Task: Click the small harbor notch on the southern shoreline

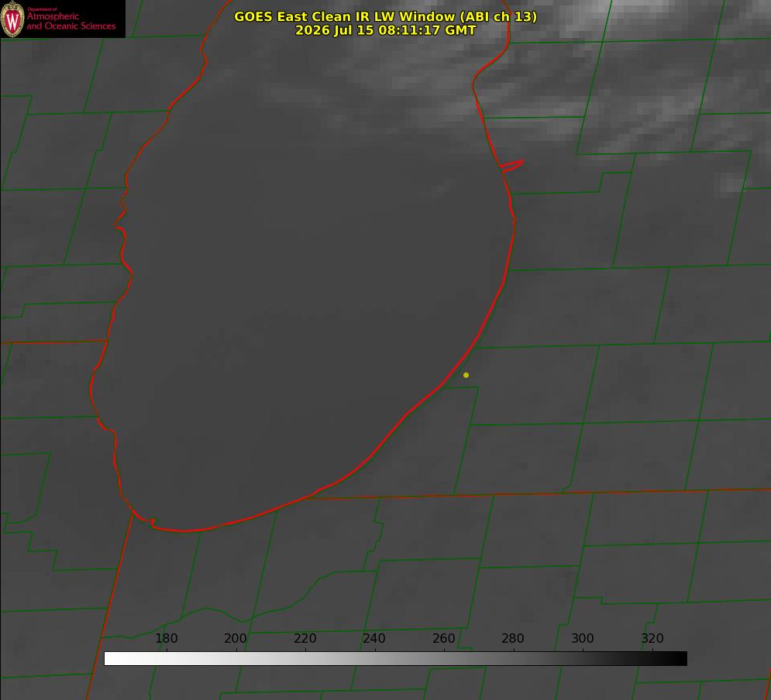Action: pyautogui.click(x=152, y=521)
